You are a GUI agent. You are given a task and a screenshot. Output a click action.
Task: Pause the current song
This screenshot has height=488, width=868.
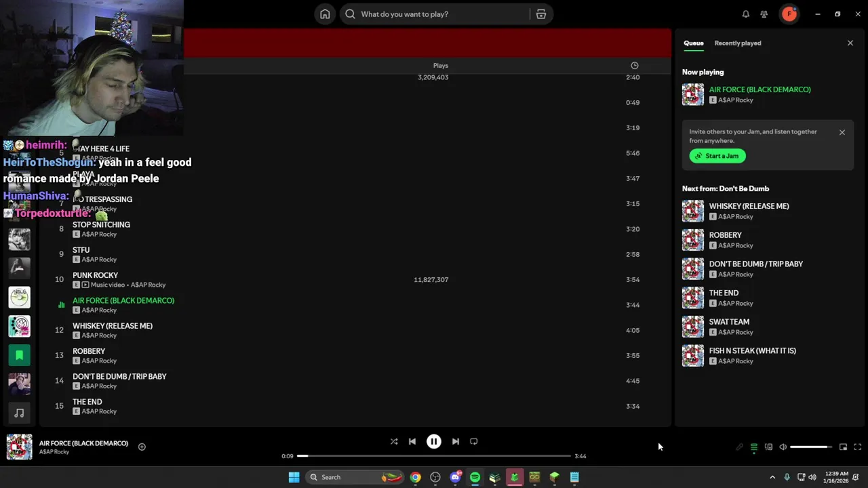434,441
